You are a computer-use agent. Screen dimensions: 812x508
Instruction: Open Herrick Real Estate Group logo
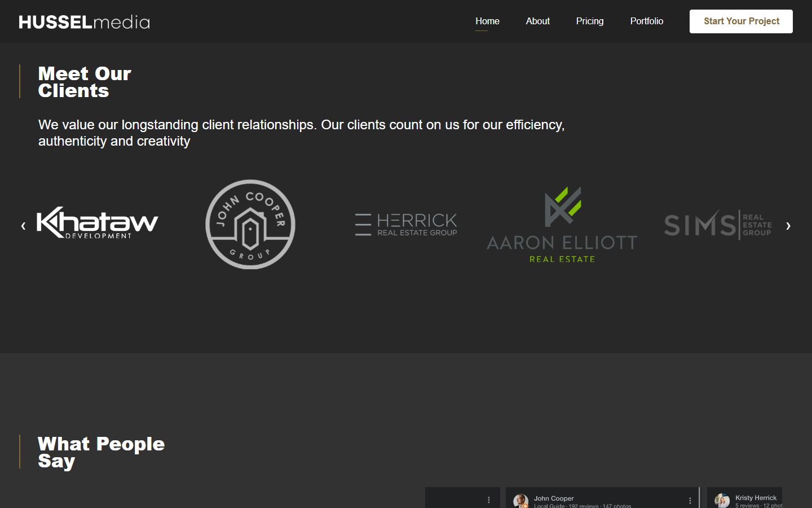(406, 225)
